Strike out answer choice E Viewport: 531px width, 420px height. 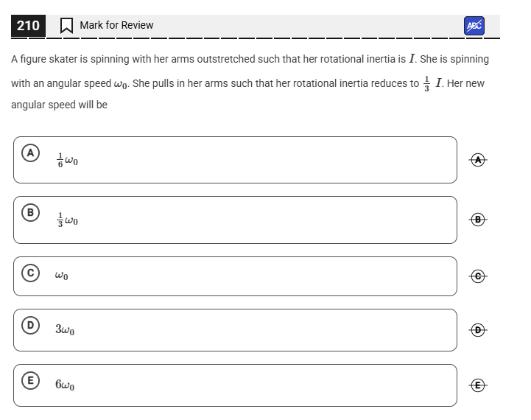click(x=478, y=385)
